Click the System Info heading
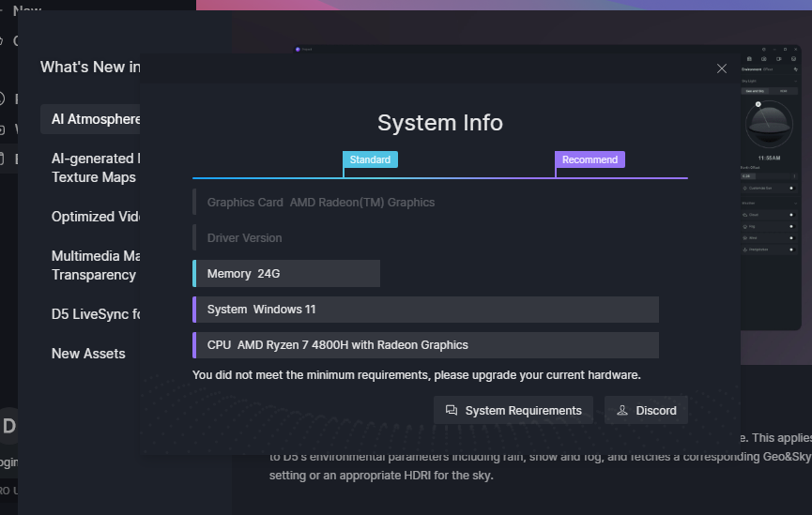The image size is (812, 515). tap(439, 123)
